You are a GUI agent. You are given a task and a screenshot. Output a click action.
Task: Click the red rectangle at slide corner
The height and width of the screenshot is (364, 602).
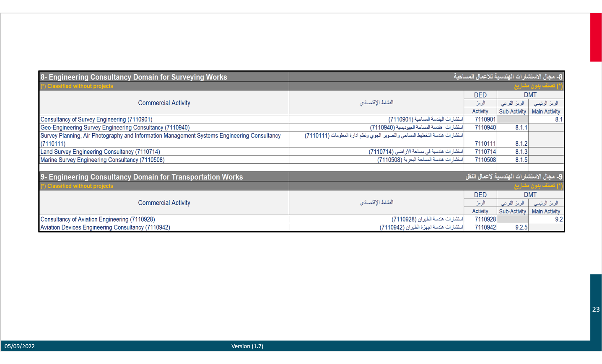coord(596,37)
